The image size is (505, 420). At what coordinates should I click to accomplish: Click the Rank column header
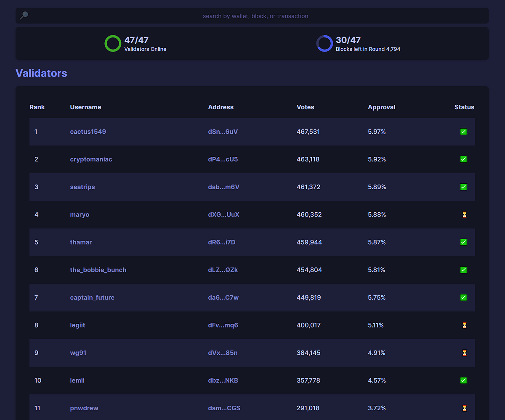(x=37, y=107)
